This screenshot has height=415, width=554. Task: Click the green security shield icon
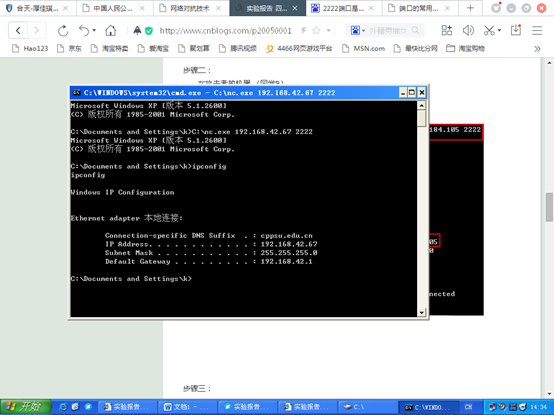[149, 31]
